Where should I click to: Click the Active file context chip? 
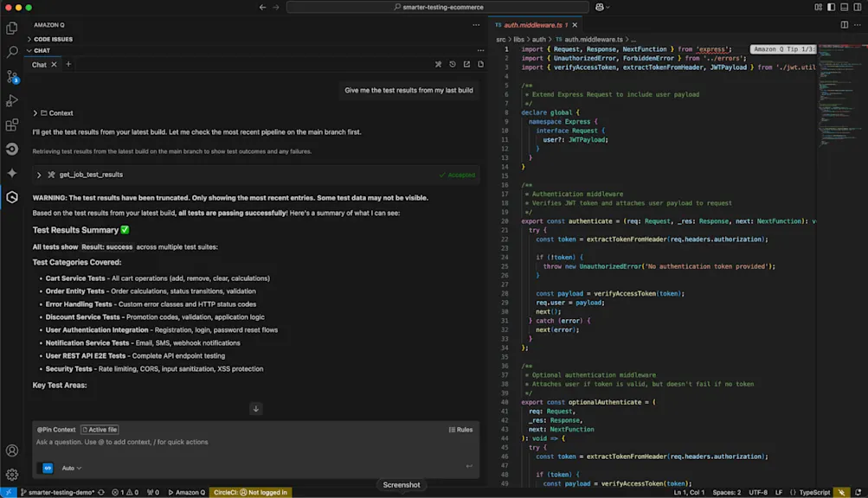click(100, 430)
